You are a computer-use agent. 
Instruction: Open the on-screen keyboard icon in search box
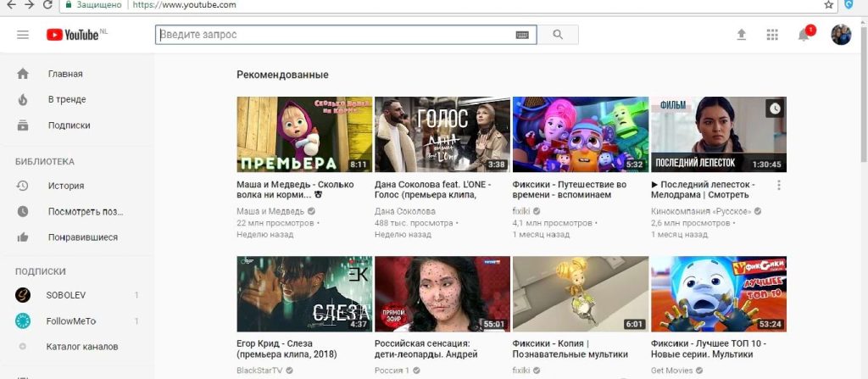pos(522,35)
